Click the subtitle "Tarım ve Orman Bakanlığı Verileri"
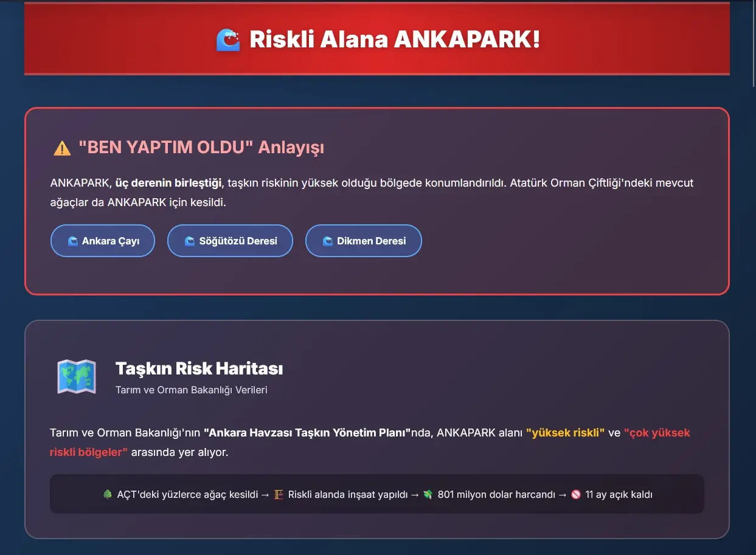The height and width of the screenshot is (555, 756). pyautogui.click(x=191, y=390)
